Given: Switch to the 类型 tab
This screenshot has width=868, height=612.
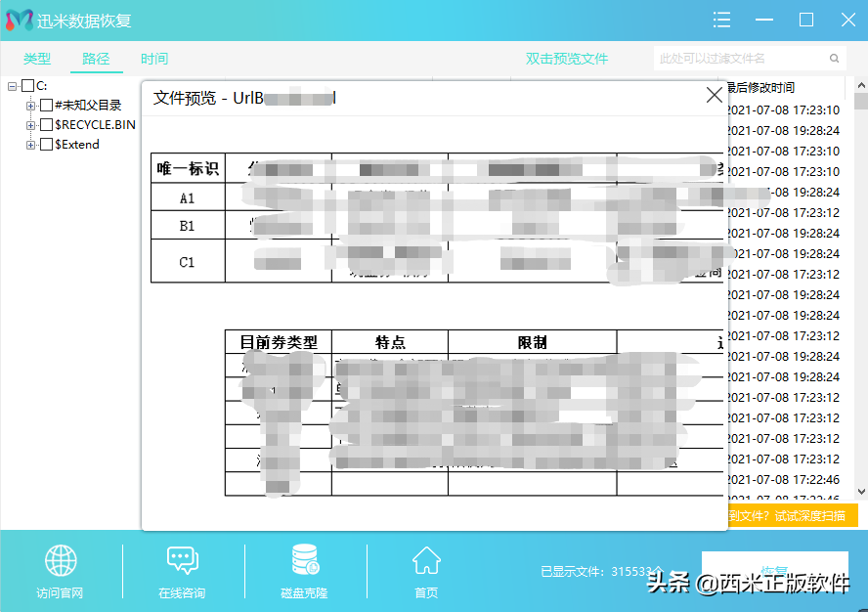Looking at the screenshot, I should pyautogui.click(x=35, y=59).
